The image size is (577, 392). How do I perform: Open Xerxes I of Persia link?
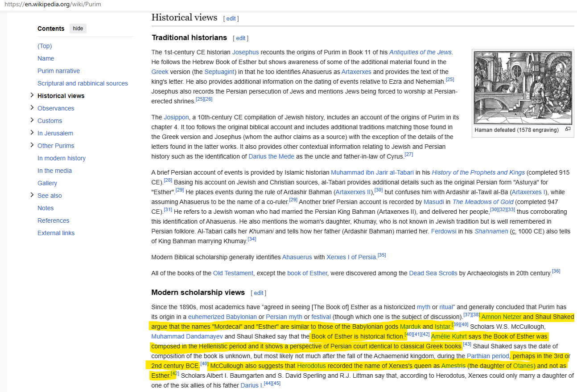pyautogui.click(x=351, y=257)
